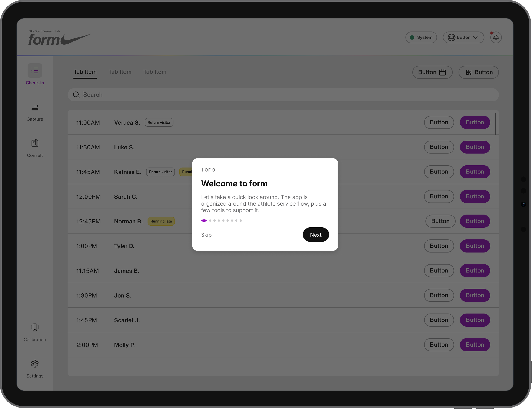The height and width of the screenshot is (409, 532).
Task: Click the appointment list scrollbar
Action: click(495, 124)
